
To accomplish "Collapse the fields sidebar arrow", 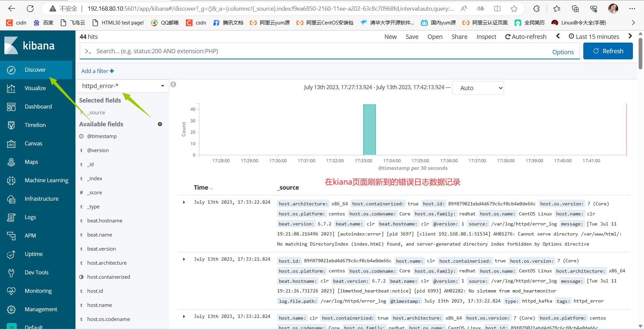I will pyautogui.click(x=173, y=84).
